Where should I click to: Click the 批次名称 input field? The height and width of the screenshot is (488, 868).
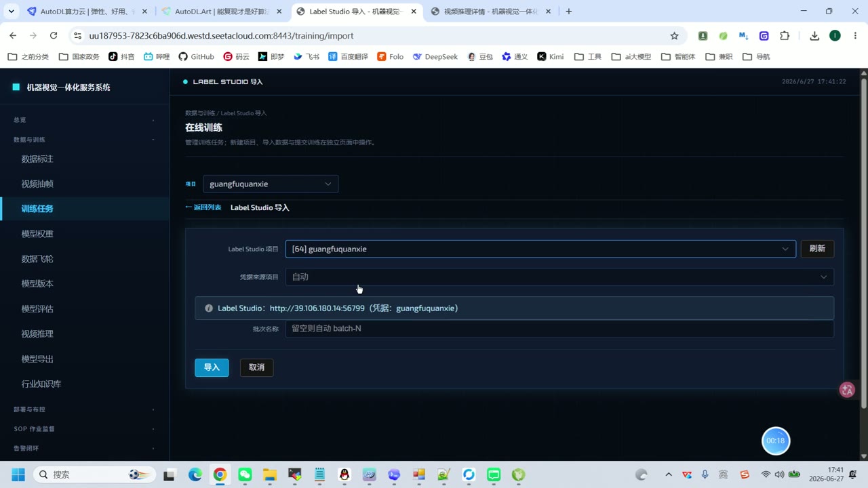[559, 329]
